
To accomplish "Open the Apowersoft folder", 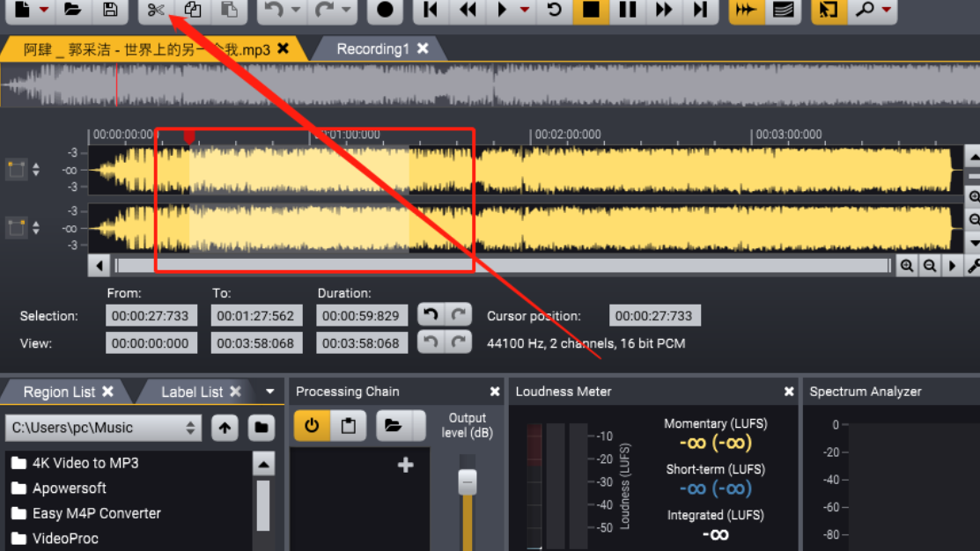I will (x=70, y=488).
